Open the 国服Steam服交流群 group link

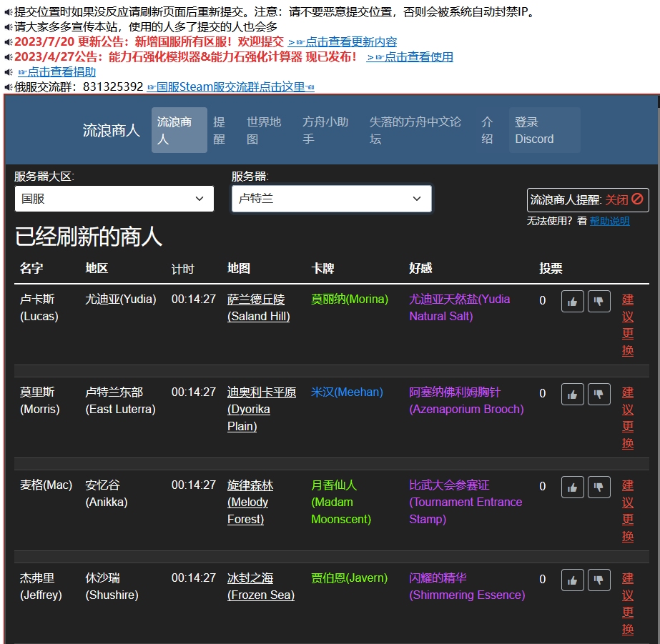click(230, 86)
